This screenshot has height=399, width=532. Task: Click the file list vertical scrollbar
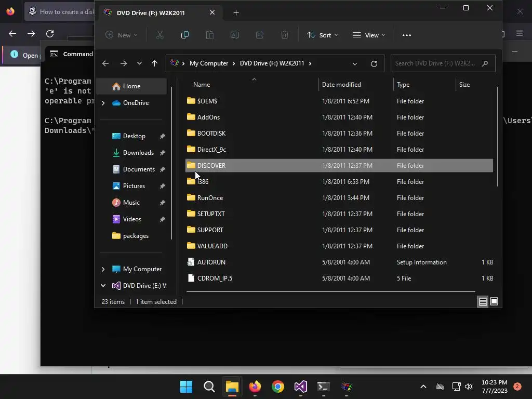(497, 137)
